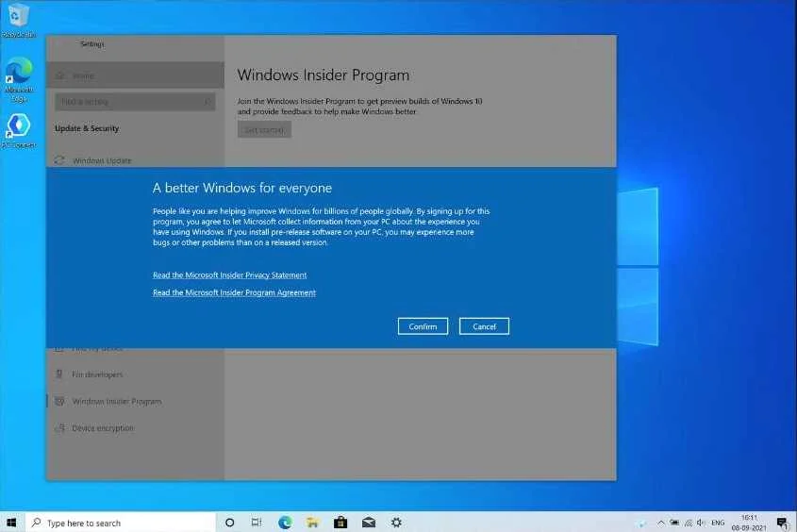
Task: Click the Device encryption lock icon
Action: [60, 428]
